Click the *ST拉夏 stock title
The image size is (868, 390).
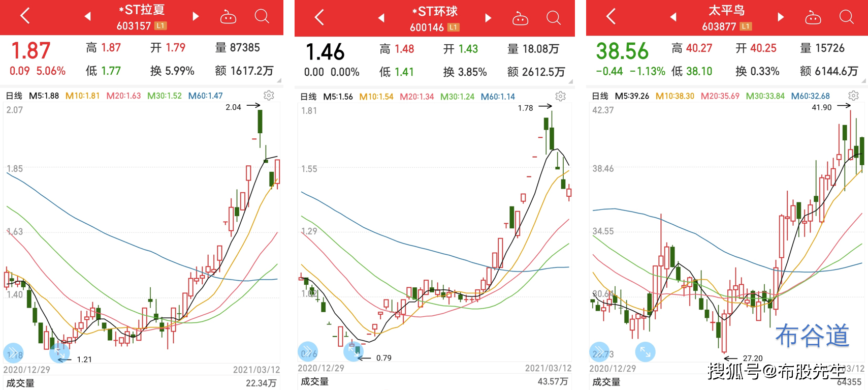pos(142,10)
